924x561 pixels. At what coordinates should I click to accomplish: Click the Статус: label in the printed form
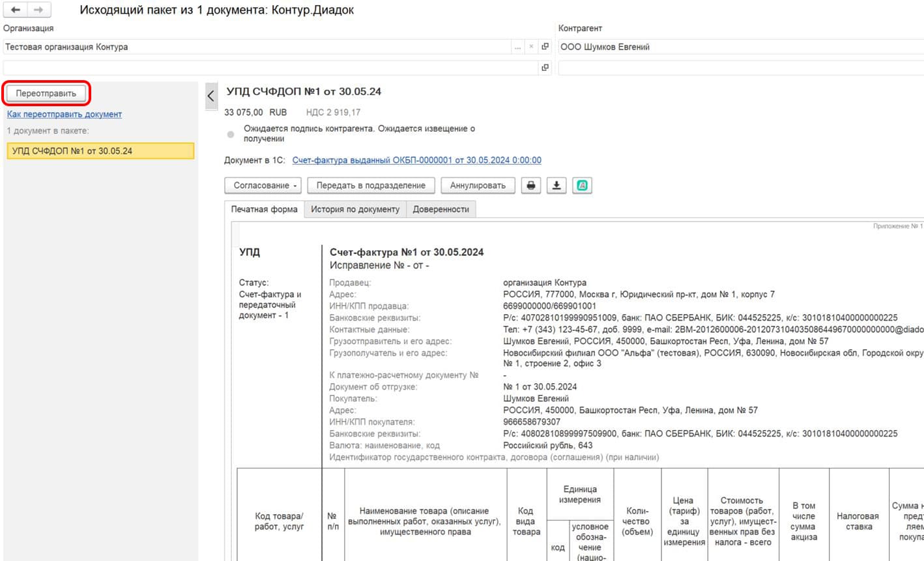253,283
